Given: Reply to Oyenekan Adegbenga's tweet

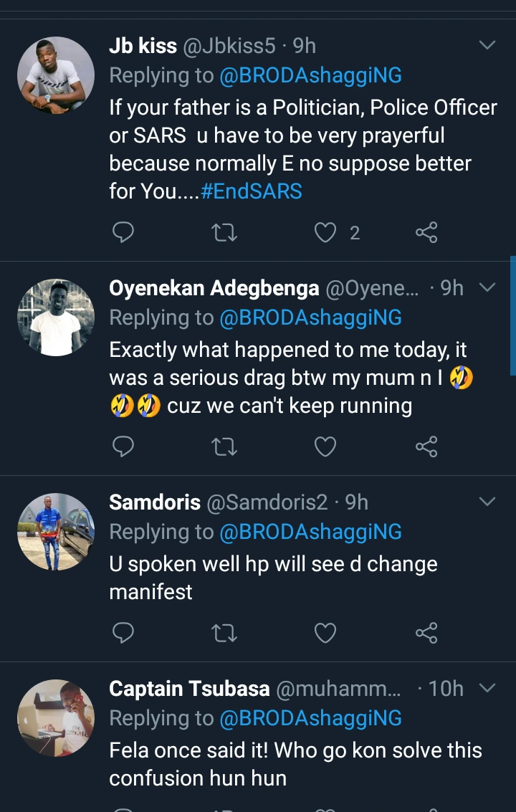Looking at the screenshot, I should click(123, 447).
